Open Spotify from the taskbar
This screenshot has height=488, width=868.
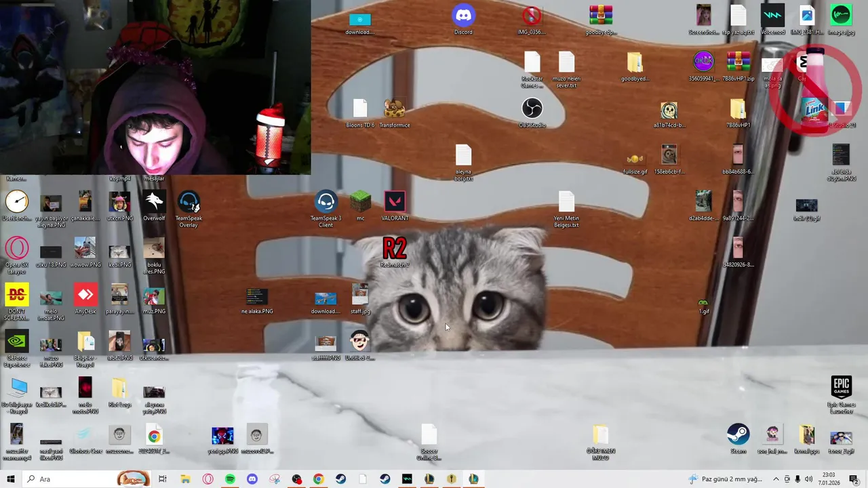[x=230, y=479]
